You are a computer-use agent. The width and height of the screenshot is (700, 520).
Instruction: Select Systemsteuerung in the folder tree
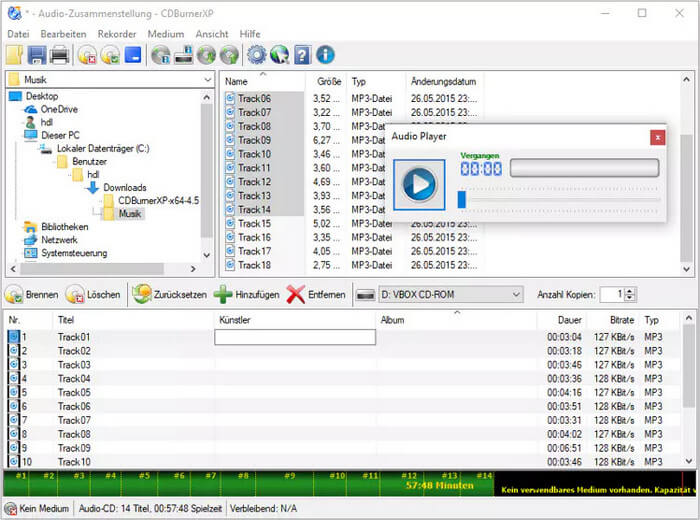click(x=74, y=253)
